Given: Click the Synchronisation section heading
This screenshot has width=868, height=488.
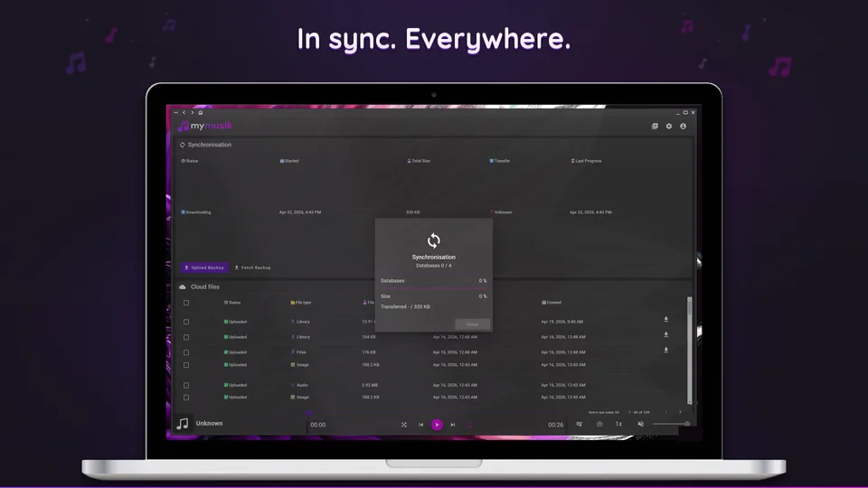Looking at the screenshot, I should pyautogui.click(x=205, y=145).
